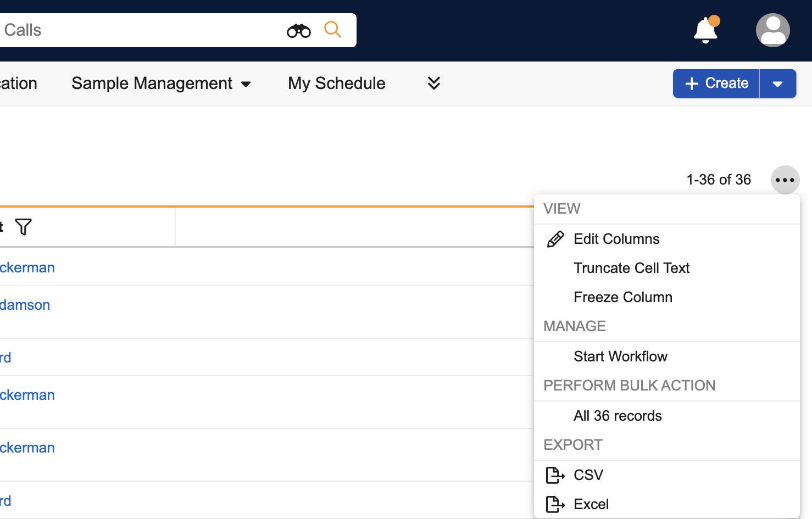Image resolution: width=812 pixels, height=519 pixels.
Task: Select Truncate Cell Text option
Action: tap(631, 268)
